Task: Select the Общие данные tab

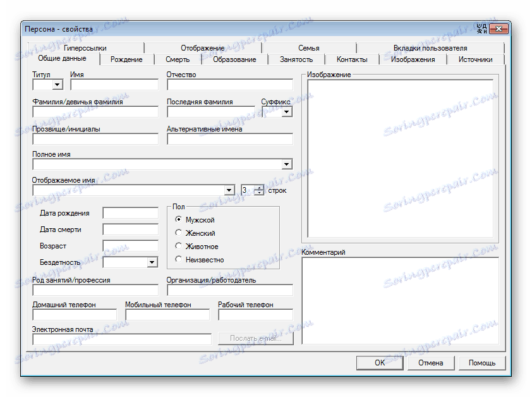Action: click(62, 58)
